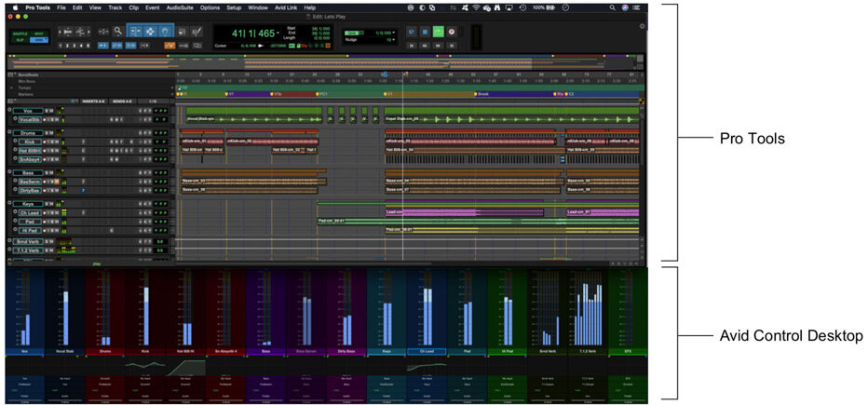This screenshot has width=868, height=405.
Task: Open the Track menu
Action: [x=115, y=7]
